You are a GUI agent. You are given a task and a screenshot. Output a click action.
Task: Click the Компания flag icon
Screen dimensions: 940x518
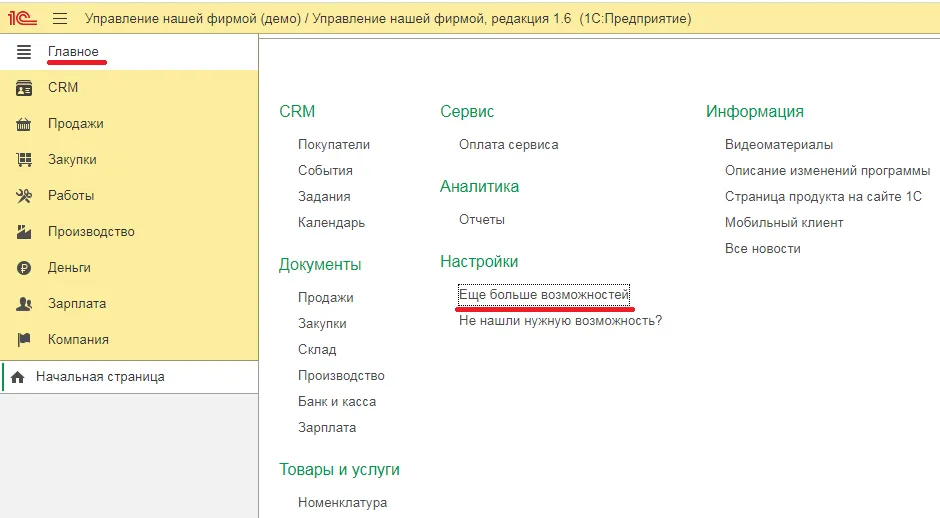(24, 340)
